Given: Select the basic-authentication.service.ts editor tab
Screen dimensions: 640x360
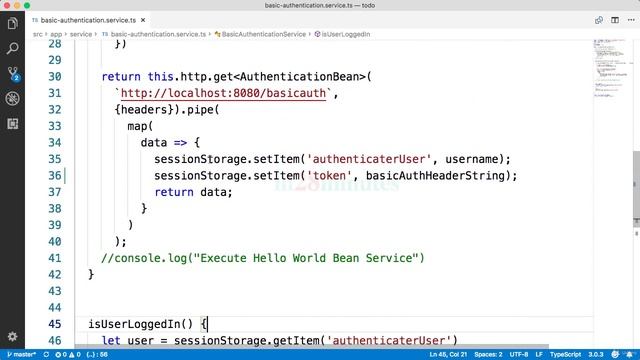Looking at the screenshot, I should pyautogui.click(x=88, y=20).
